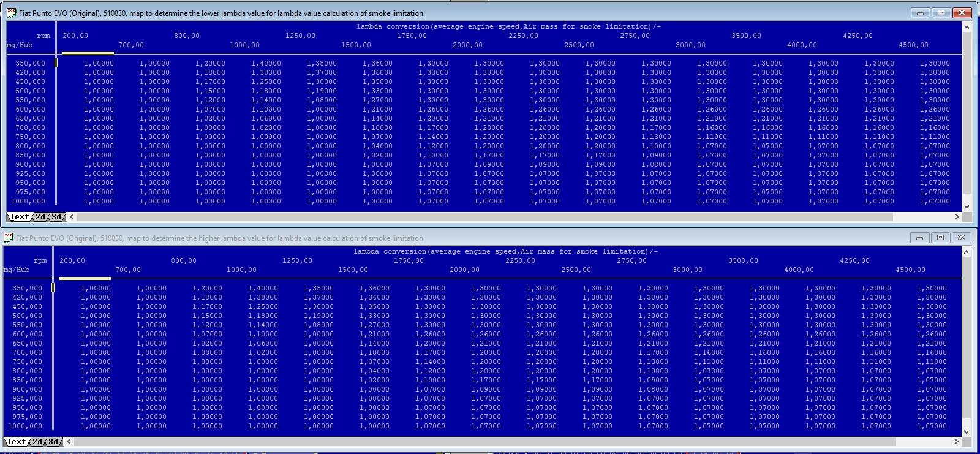Select value 1,40000 in lower lambda window
The image size is (980, 454).
tap(266, 63)
